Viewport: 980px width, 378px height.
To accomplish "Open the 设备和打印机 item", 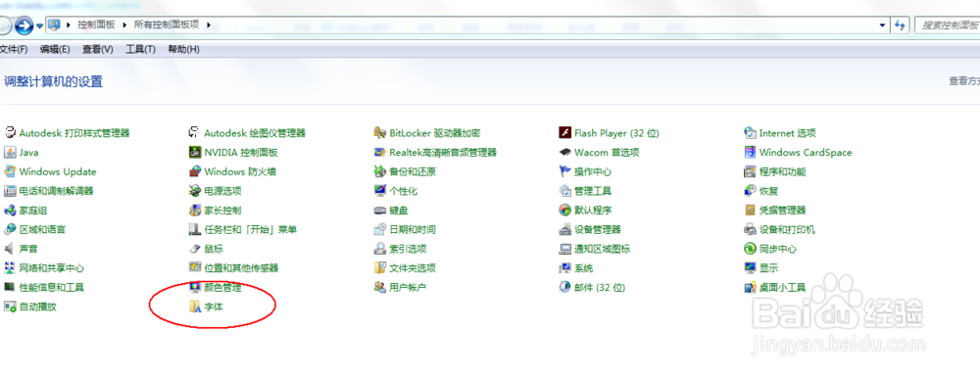I will pos(788,229).
